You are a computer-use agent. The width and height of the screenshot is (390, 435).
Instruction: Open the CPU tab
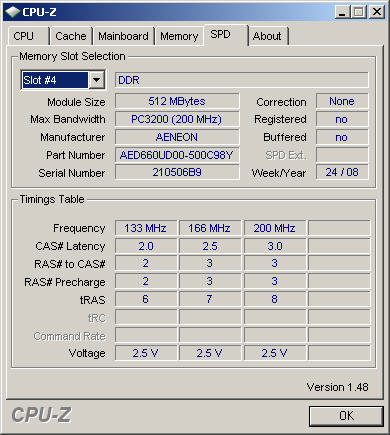28,36
